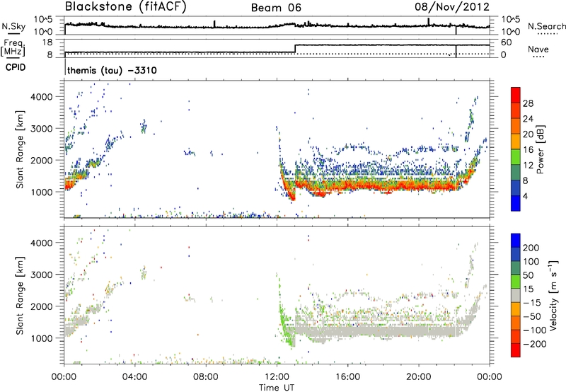Click the frequency step-up near 13:00 UT

tap(295, 49)
